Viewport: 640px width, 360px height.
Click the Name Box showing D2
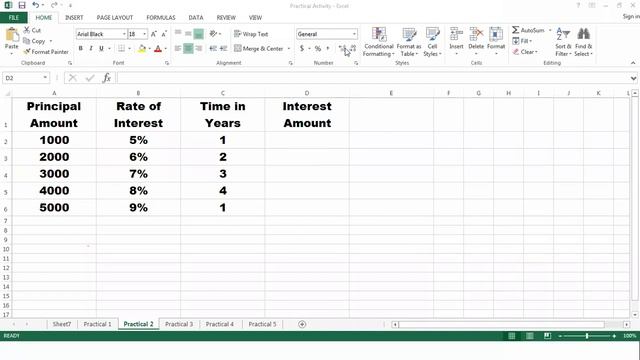point(25,78)
